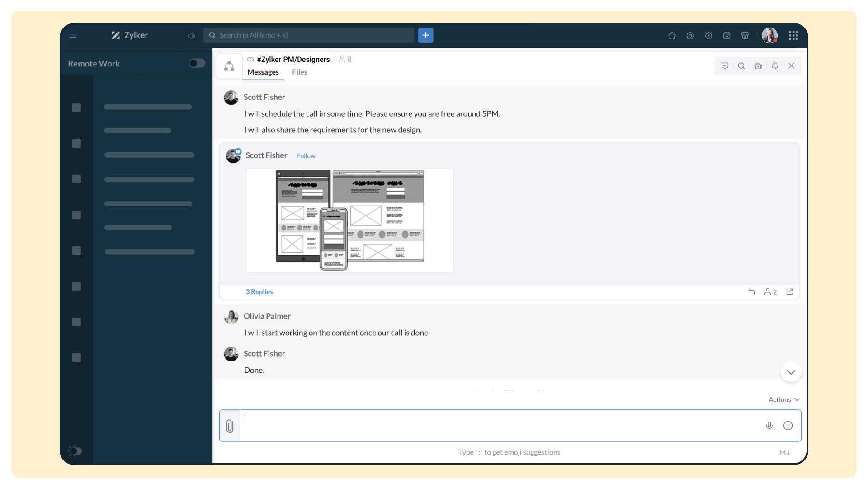Click the microphone voice message icon
Image resolution: width=868 pixels, height=488 pixels.
click(x=769, y=426)
